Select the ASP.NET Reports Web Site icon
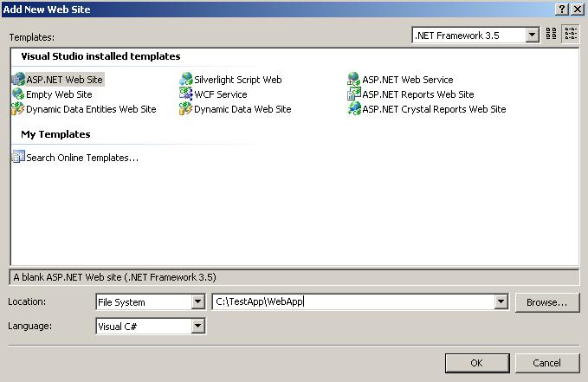This screenshot has height=382, width=588. coord(354,94)
